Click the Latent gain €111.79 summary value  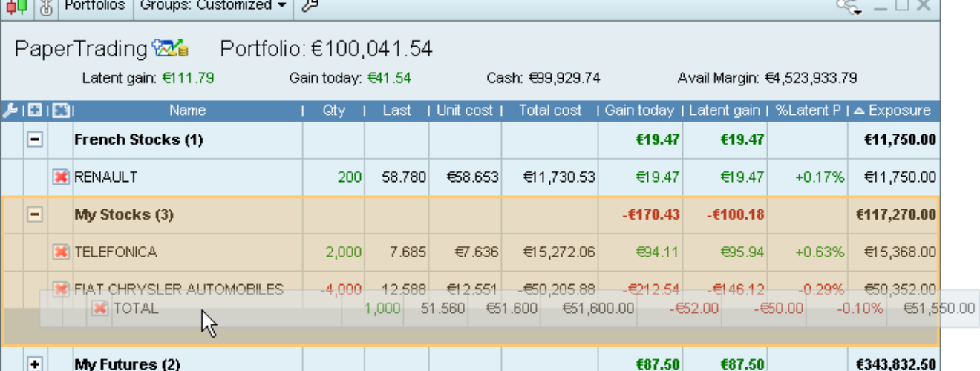coord(189,78)
